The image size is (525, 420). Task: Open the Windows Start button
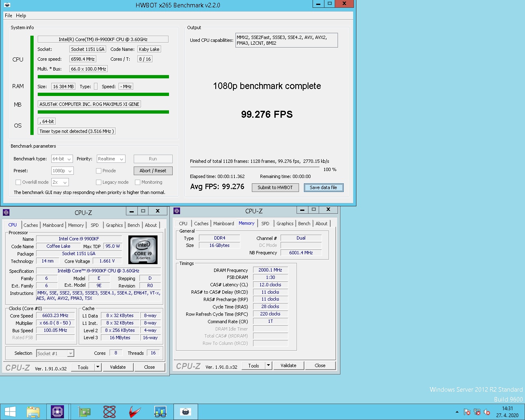click(x=10, y=412)
